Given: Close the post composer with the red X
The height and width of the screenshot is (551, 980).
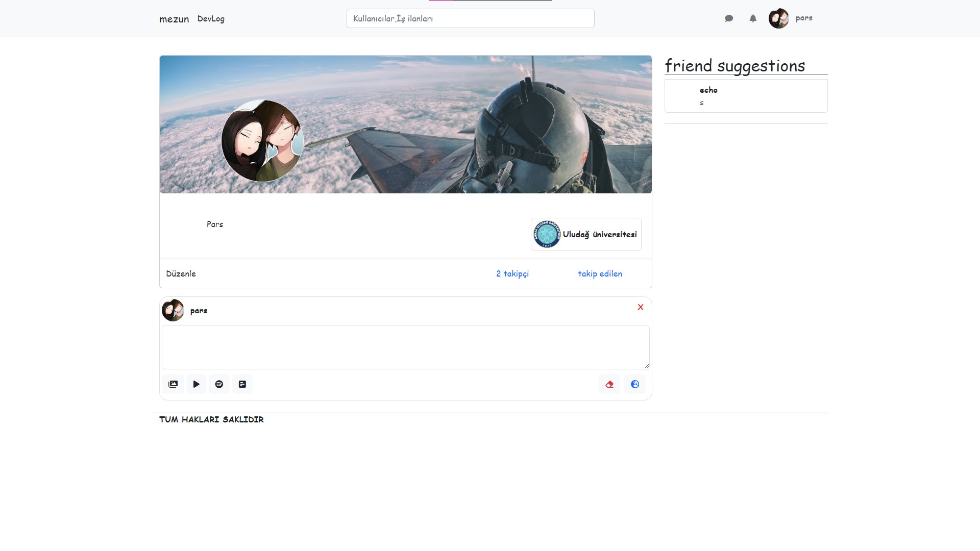Looking at the screenshot, I should click(641, 307).
